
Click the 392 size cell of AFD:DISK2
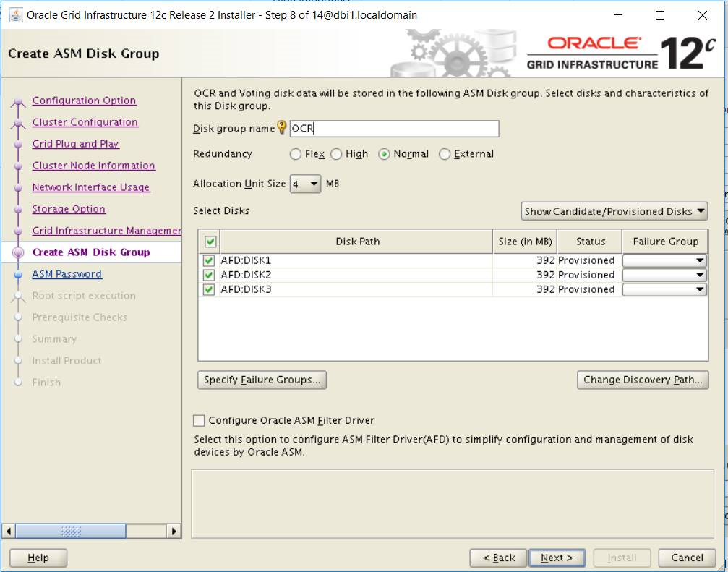coord(525,275)
